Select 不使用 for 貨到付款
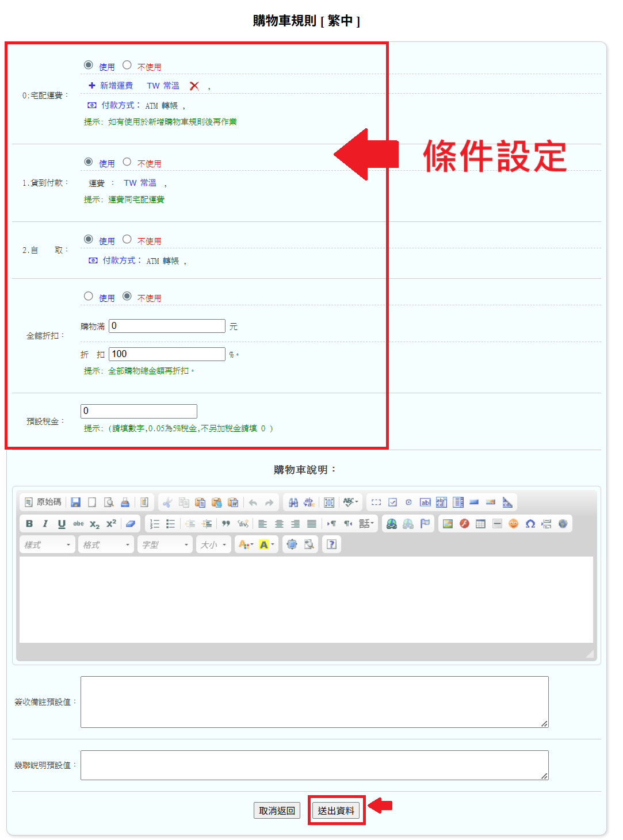Image resolution: width=623 pixels, height=840 pixels. (127, 162)
